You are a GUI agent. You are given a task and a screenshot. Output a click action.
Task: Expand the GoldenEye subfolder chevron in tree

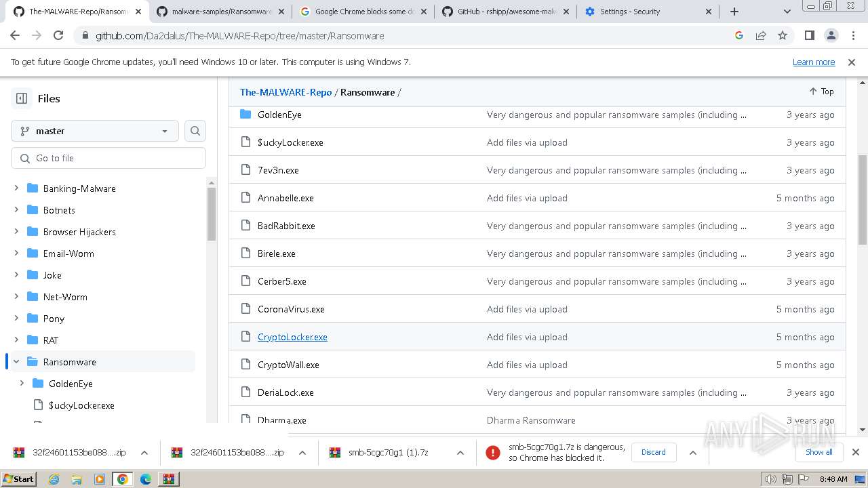coord(22,384)
